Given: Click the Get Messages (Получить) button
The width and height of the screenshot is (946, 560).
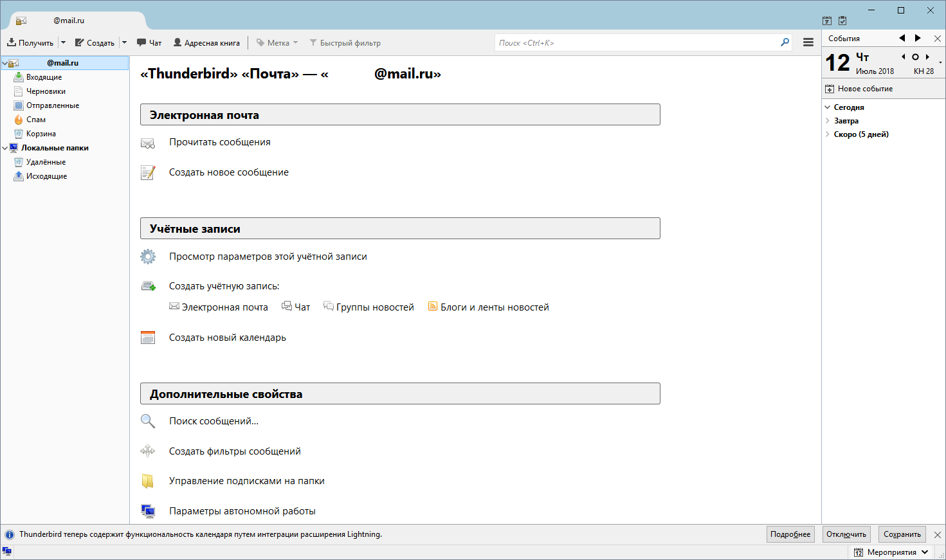Looking at the screenshot, I should pyautogui.click(x=30, y=43).
